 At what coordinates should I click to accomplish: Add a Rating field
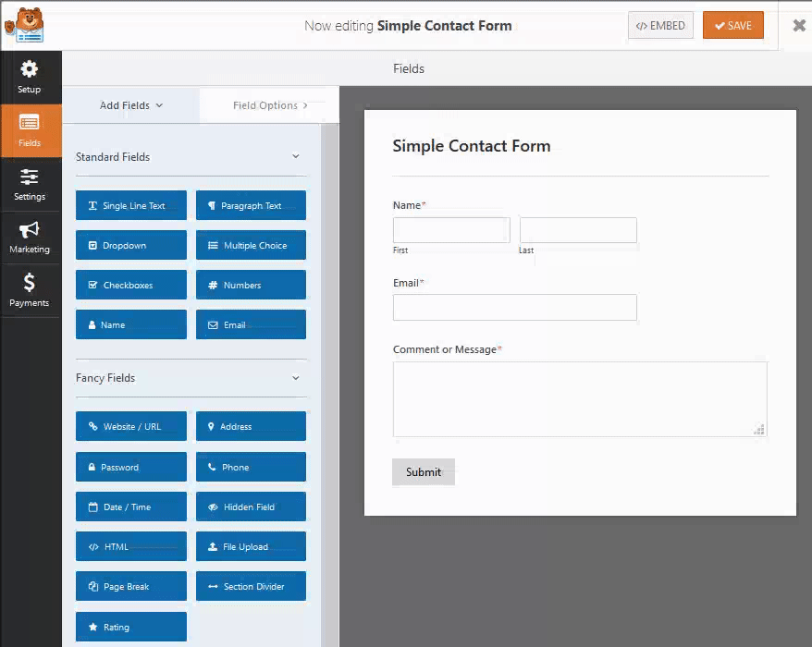point(131,627)
